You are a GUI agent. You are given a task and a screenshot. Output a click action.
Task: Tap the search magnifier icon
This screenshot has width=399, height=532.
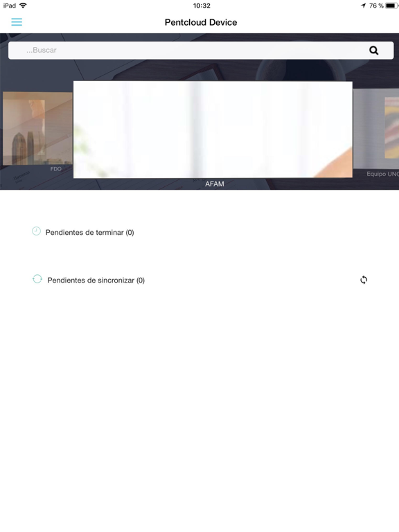[x=373, y=50]
